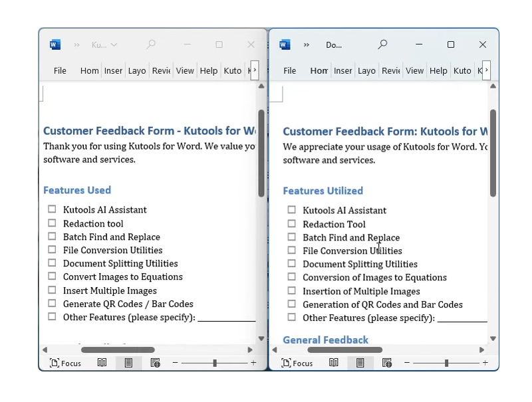This screenshot has width=532, height=402.
Task: Open Insert tab in left window
Action: [113, 70]
